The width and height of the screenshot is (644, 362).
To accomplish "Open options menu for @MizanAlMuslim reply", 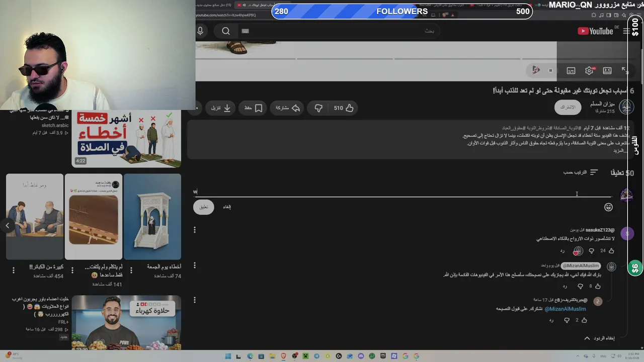I will click(195, 265).
